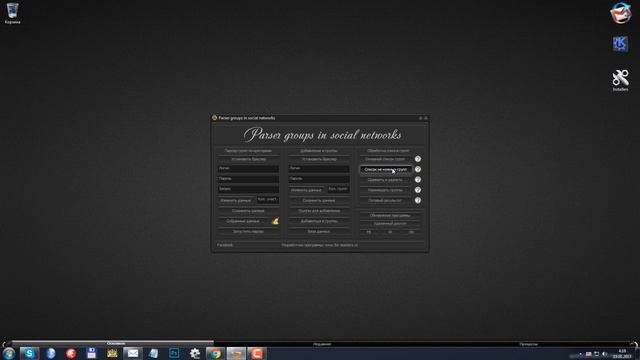Click the clock in the system tray
The width and height of the screenshot is (640, 360).
(622, 354)
